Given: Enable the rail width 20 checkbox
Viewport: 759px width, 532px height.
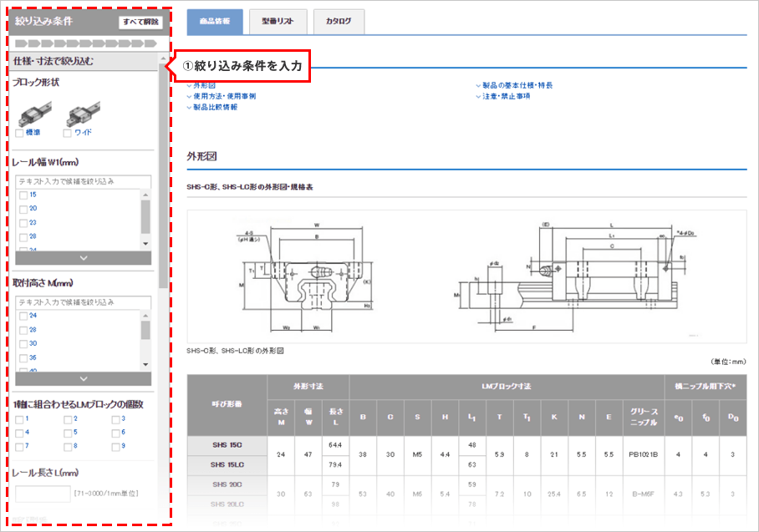Looking at the screenshot, I should (x=23, y=208).
